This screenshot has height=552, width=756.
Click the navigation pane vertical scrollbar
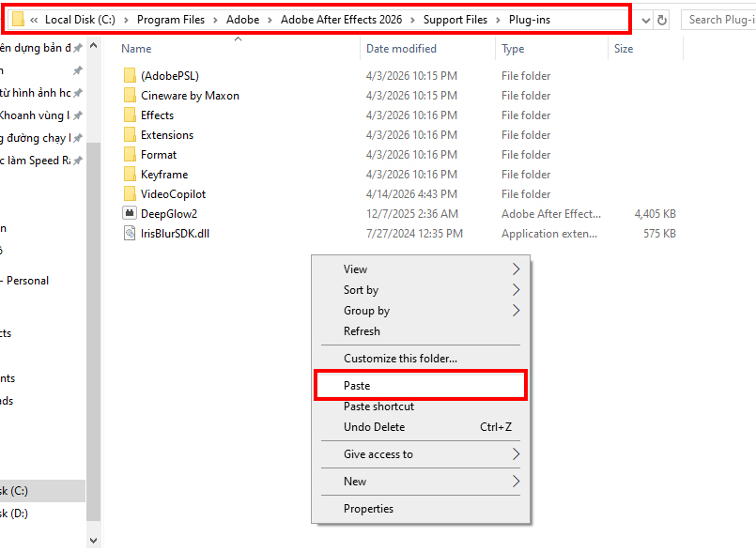(93, 282)
